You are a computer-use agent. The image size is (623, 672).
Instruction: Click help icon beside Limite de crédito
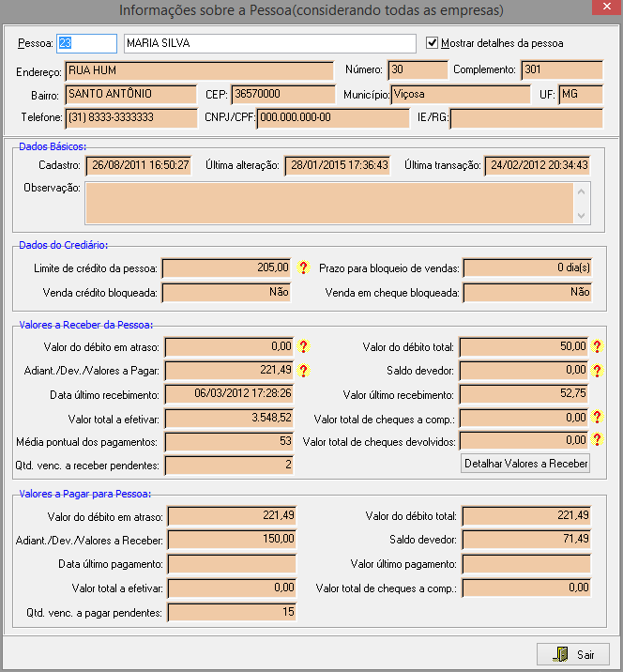(303, 268)
